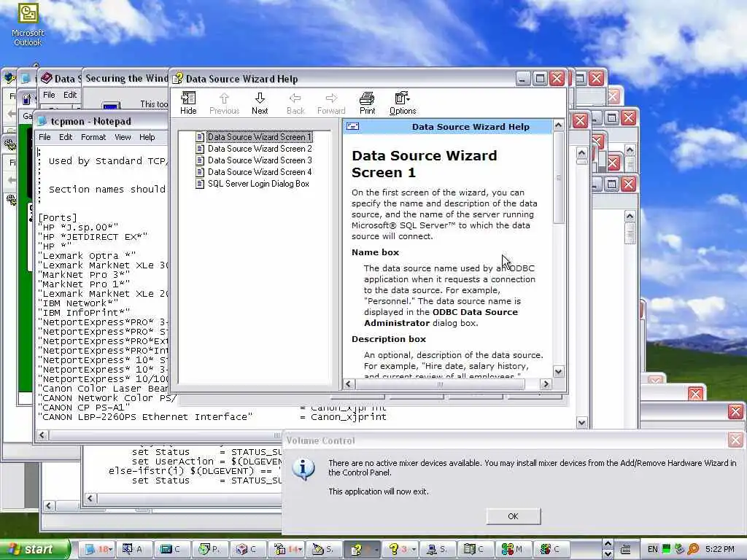Screen dimensions: 747x560
Task: Click the [Ports] line in Notepad
Action: [x=58, y=217]
